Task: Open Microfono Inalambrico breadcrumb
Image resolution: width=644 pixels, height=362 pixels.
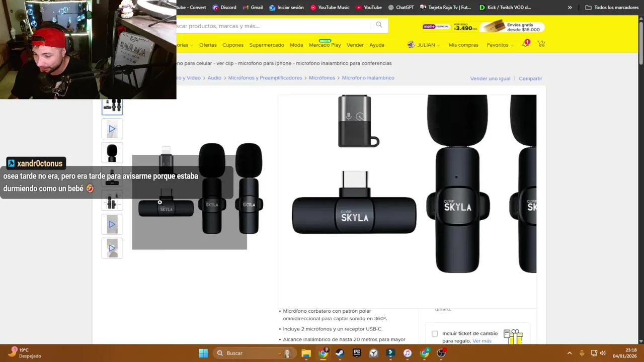Action: click(x=368, y=78)
